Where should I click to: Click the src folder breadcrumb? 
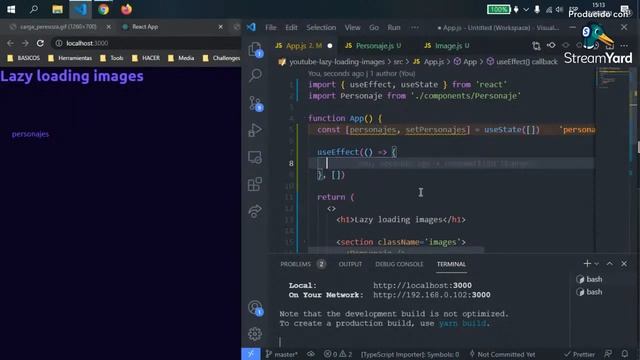pos(398,62)
